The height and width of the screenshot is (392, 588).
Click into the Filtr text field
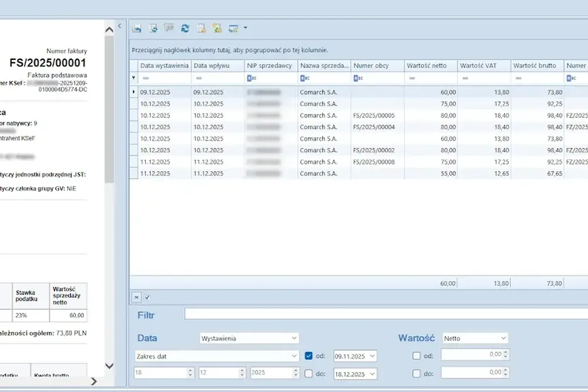tap(386, 314)
